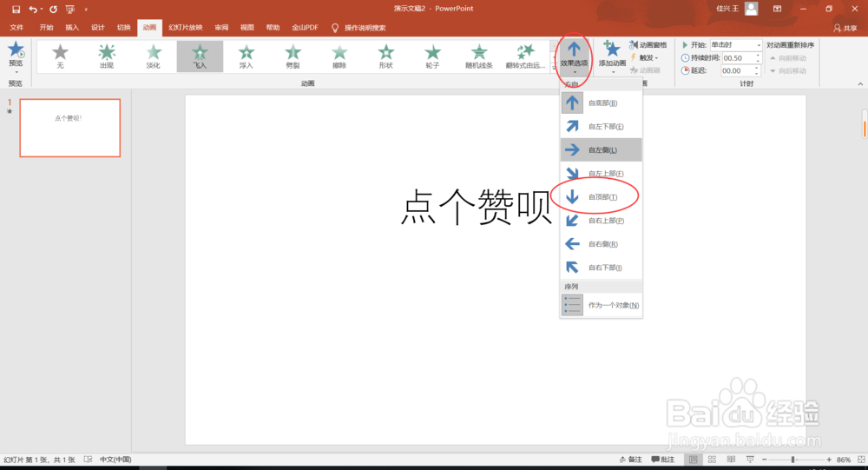868x470 pixels.
Task: Switch to the 帮助 tab
Action: (273, 27)
